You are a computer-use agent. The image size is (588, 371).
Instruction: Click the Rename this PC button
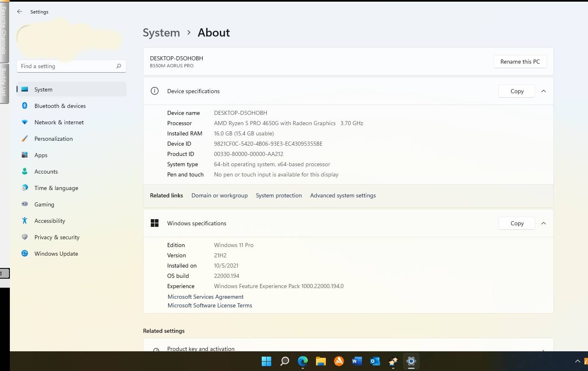[520, 62]
